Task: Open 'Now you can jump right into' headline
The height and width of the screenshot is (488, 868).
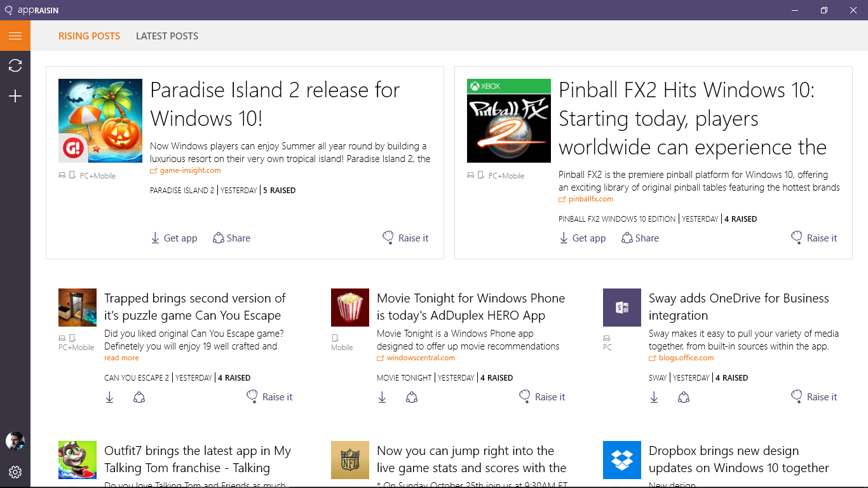Action: point(471,459)
